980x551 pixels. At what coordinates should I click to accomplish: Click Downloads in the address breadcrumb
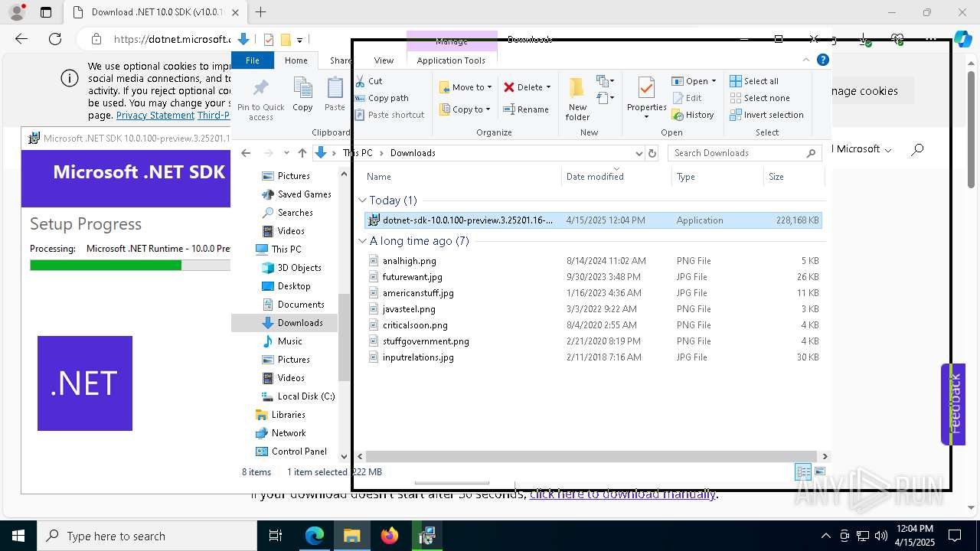pyautogui.click(x=413, y=153)
